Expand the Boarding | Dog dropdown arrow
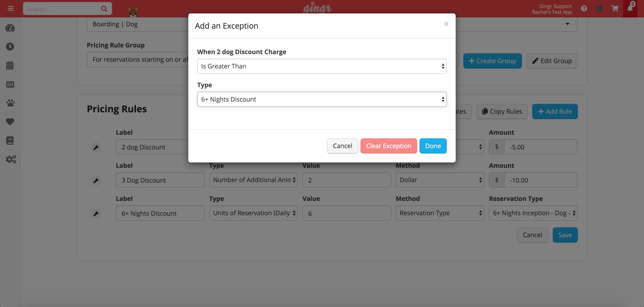The image size is (644, 307). (567, 24)
